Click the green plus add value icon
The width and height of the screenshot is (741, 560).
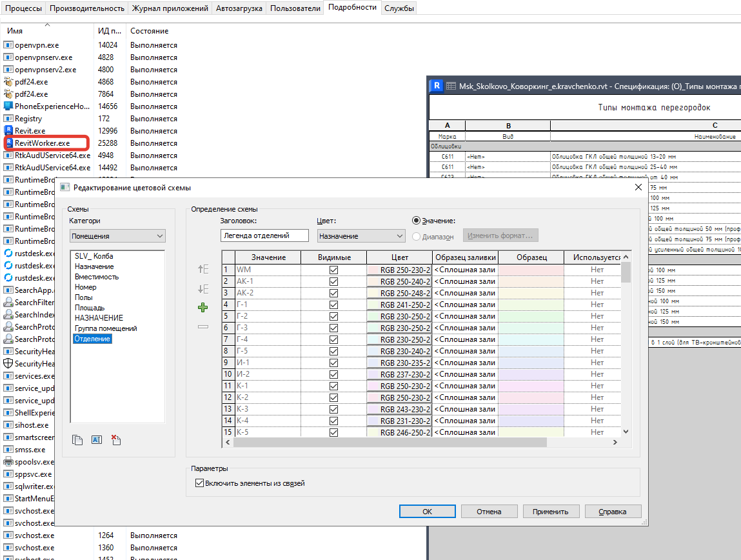pos(203,308)
